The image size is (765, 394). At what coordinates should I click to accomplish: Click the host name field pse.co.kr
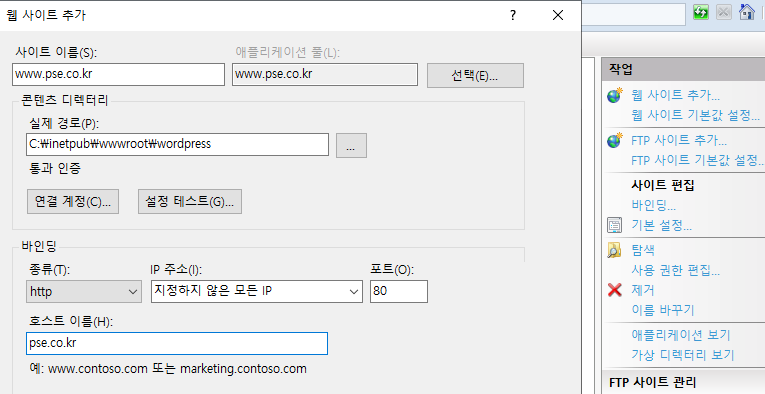point(177,343)
